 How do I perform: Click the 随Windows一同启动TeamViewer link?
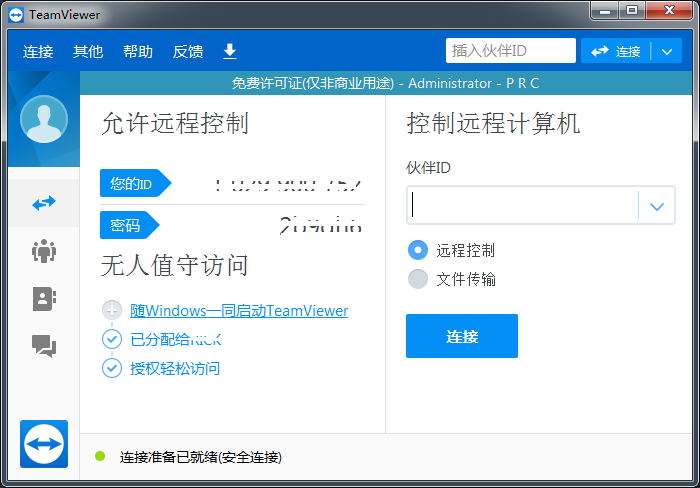(x=239, y=311)
